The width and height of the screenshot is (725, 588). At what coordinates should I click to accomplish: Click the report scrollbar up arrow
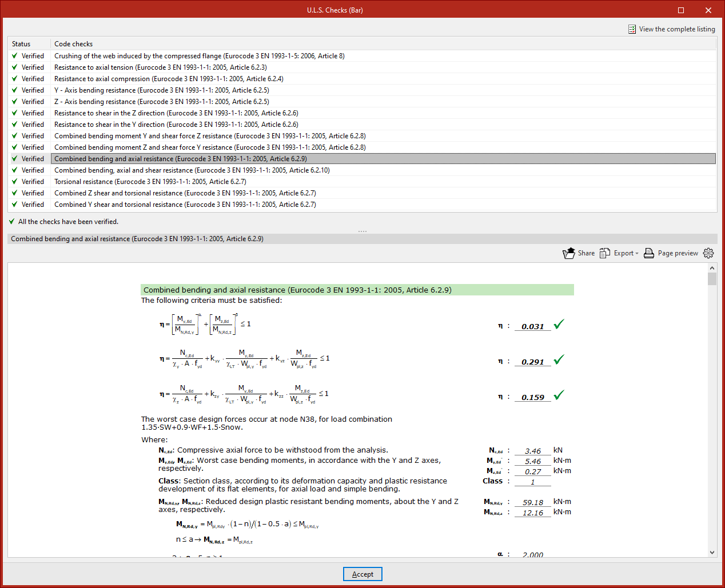coord(712,268)
